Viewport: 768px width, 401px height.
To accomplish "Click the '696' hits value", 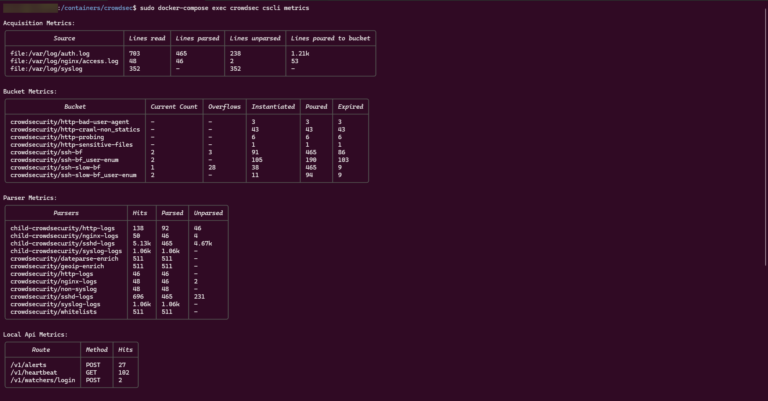I will click(x=138, y=297).
